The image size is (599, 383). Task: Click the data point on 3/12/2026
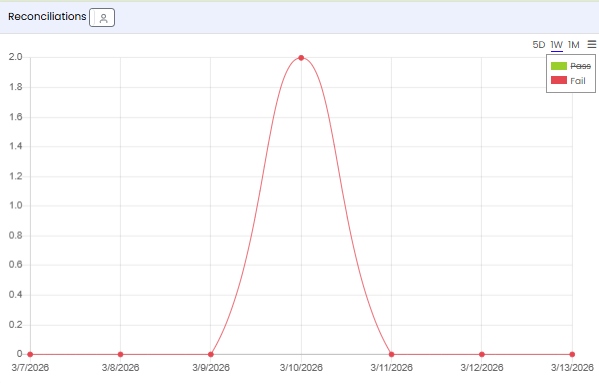(x=482, y=354)
